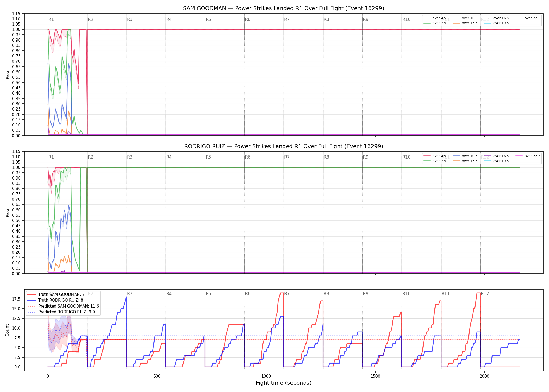Click 'Truth RODRIGO RUIZ: 8' legend entry
This screenshot has height=392, width=549.
point(55,300)
